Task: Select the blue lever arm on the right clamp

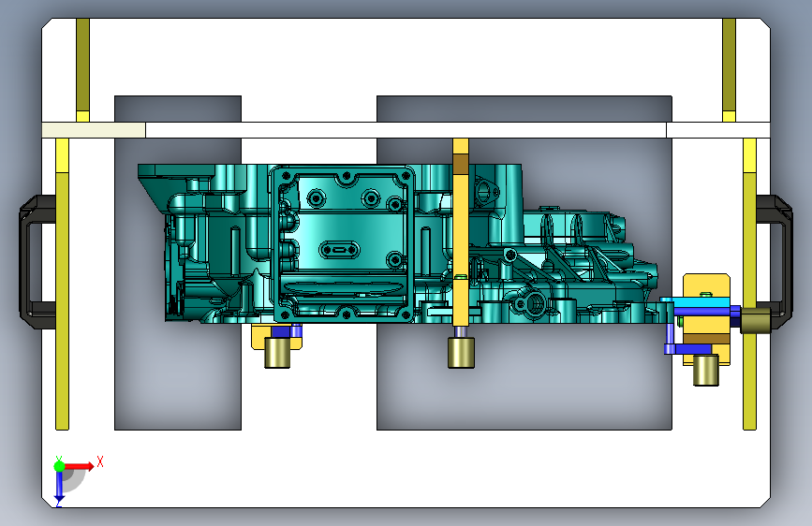Action: coord(707,312)
